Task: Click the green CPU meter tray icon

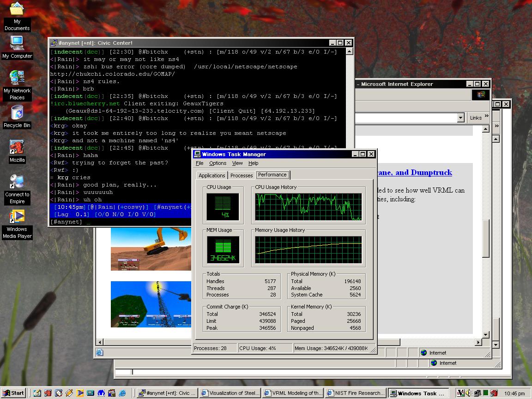Action: click(x=486, y=393)
